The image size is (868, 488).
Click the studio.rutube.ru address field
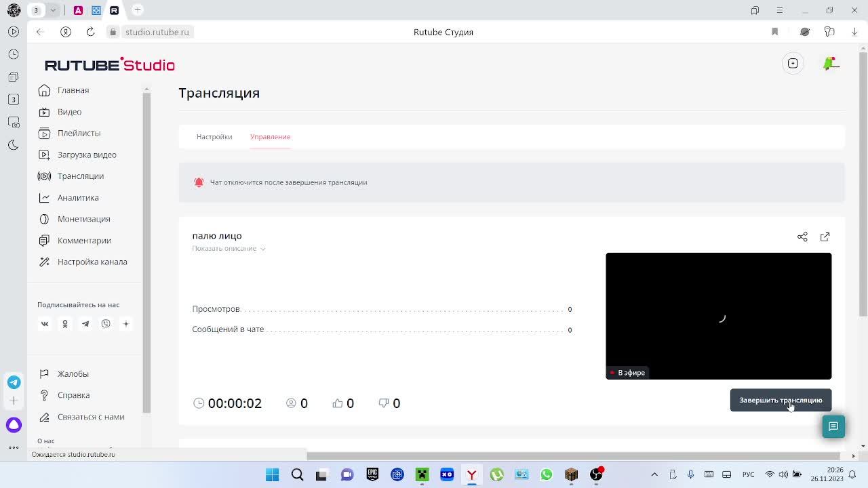pyautogui.click(x=157, y=32)
